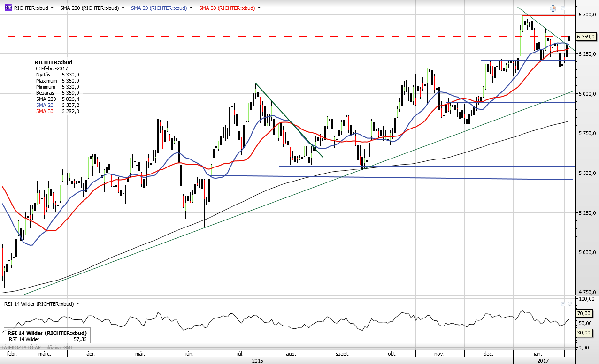Click the 4 750,0 price axis label
Image resolution: width=599 pixels, height=364 pixels.
coord(586,292)
